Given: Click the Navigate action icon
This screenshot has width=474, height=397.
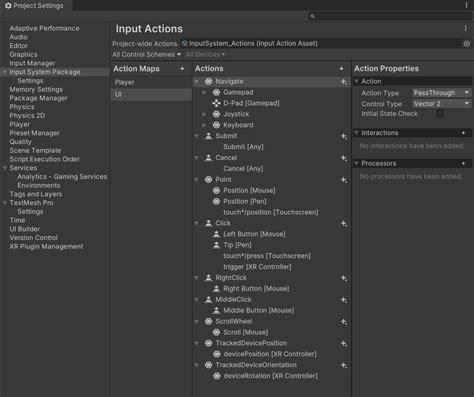Looking at the screenshot, I should coord(208,81).
